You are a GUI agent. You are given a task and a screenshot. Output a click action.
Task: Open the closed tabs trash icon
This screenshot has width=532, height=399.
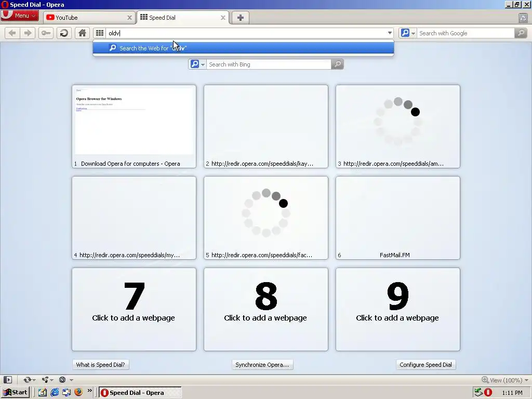coord(523,18)
